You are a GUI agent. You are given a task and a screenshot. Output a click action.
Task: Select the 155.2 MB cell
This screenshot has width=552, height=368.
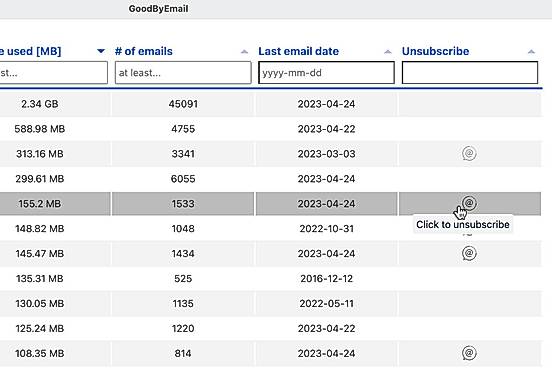[x=55, y=204]
